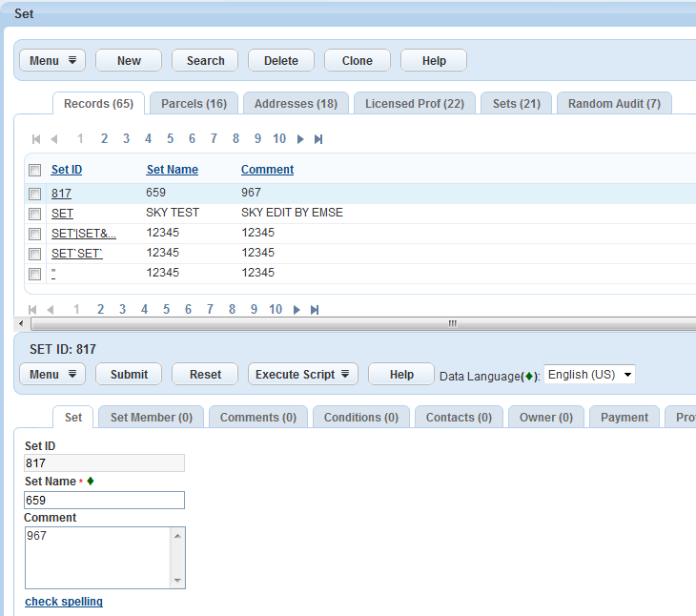The image size is (696, 616).
Task: Jump to last page in bottom pagination
Action: [x=315, y=310]
